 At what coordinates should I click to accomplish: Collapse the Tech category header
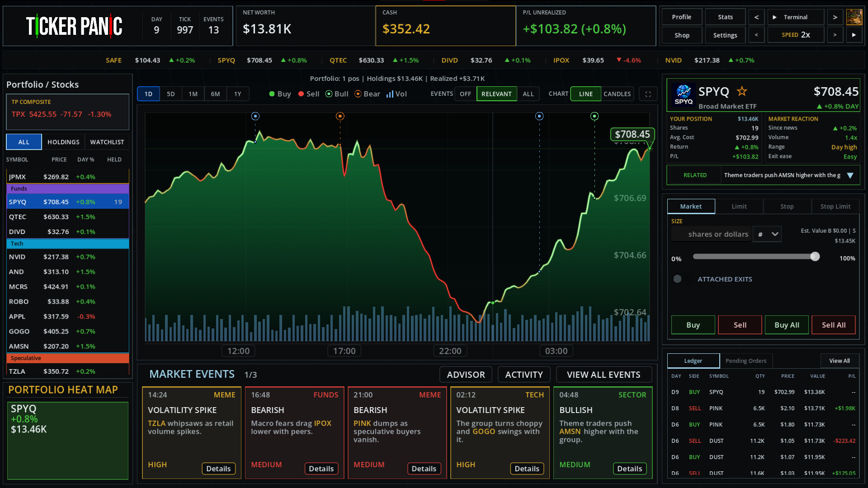point(68,244)
